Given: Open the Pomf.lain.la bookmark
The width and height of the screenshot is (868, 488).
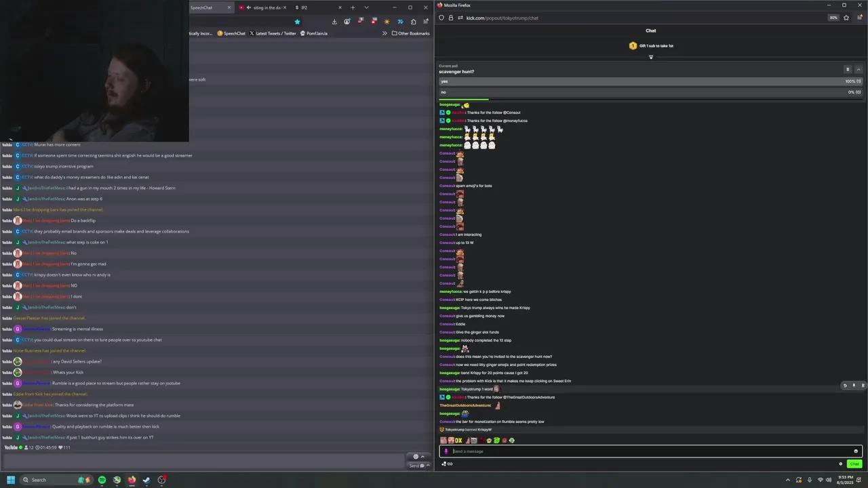Looking at the screenshot, I should click(314, 33).
